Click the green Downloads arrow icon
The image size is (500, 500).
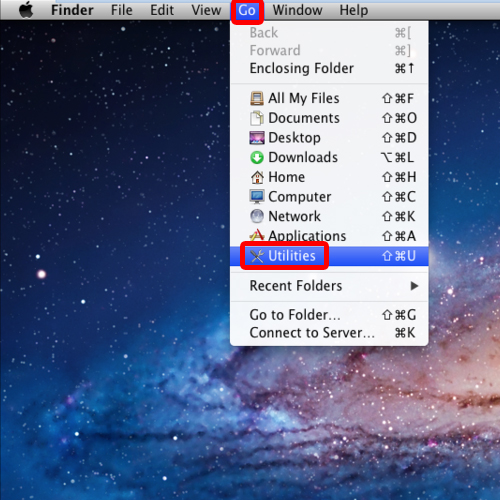coord(257,157)
